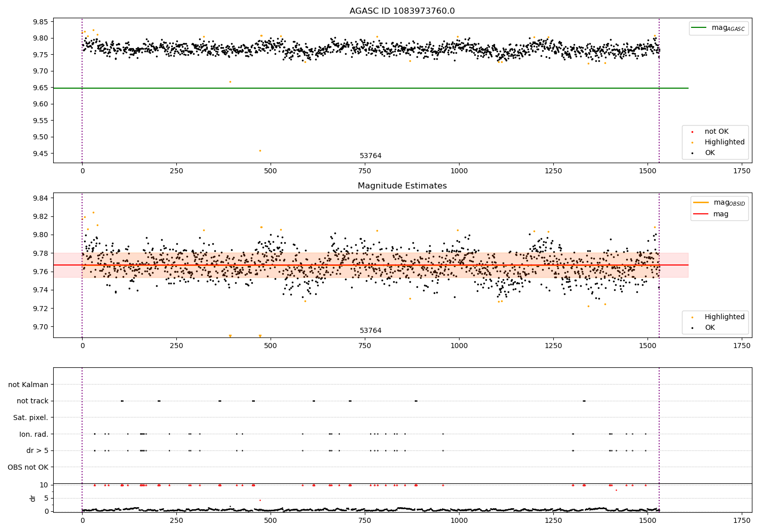The width and height of the screenshot is (760, 532).
Task: Click the 'Highlighted' legend entry in Magnitude Estimates plot
Action: [x=724, y=317]
